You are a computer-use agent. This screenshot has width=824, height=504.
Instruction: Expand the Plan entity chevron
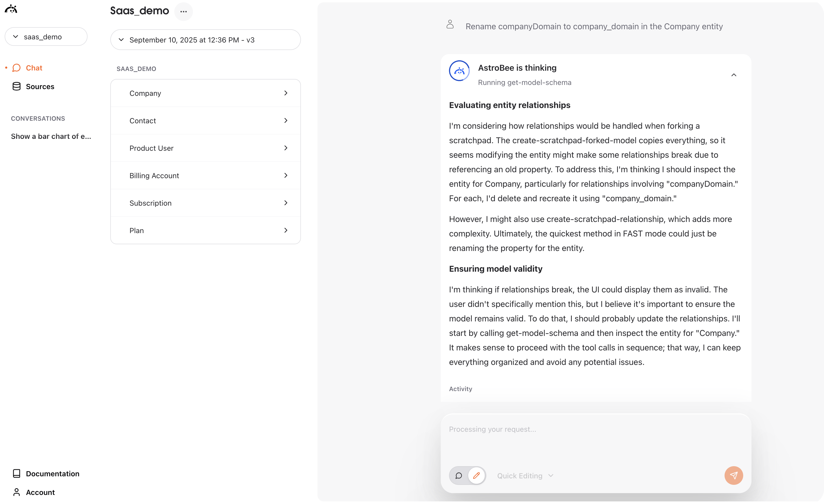point(286,230)
